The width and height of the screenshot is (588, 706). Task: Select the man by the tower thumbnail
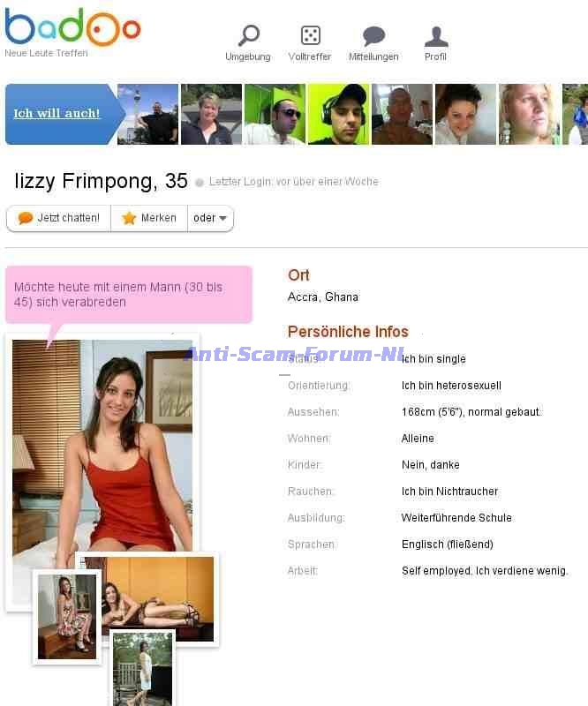pos(147,114)
